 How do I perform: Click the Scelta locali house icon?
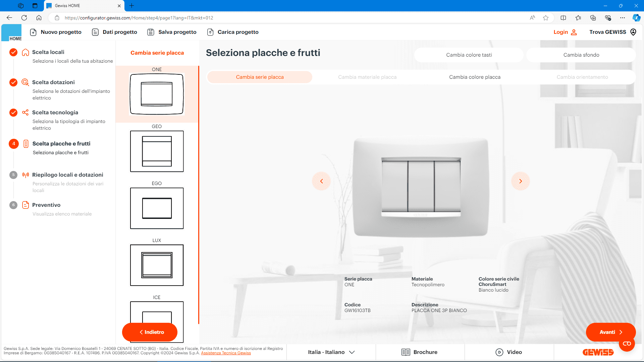click(25, 52)
